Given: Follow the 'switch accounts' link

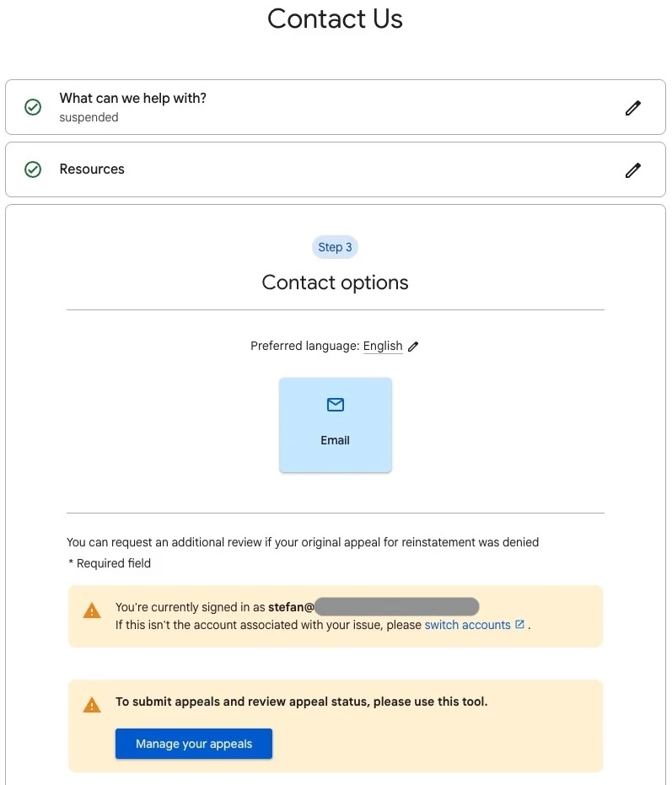Looking at the screenshot, I should click(467, 625).
